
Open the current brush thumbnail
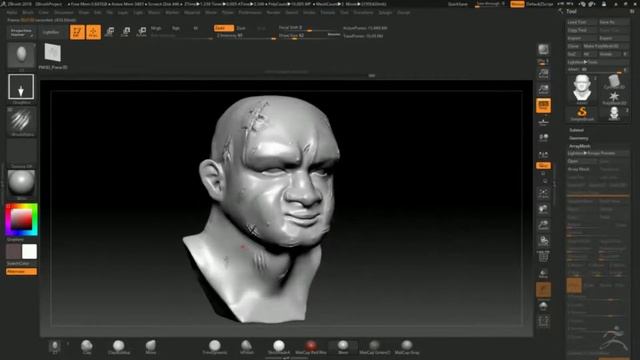(21, 56)
